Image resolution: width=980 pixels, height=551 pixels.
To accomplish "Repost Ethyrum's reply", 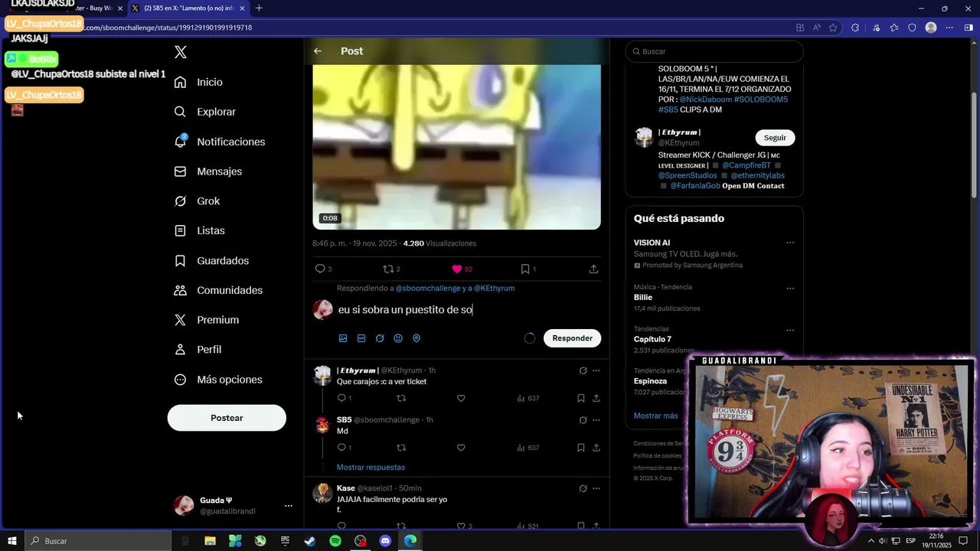I will pyautogui.click(x=401, y=398).
